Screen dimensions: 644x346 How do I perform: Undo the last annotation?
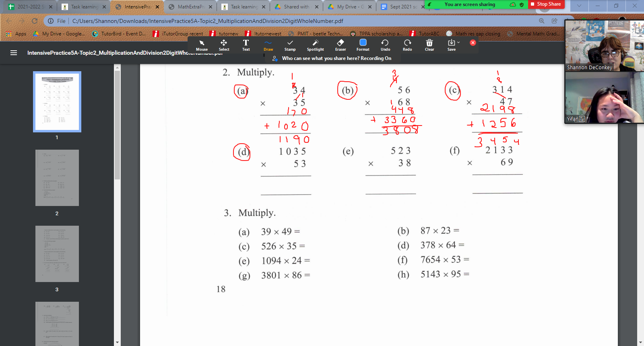385,45
